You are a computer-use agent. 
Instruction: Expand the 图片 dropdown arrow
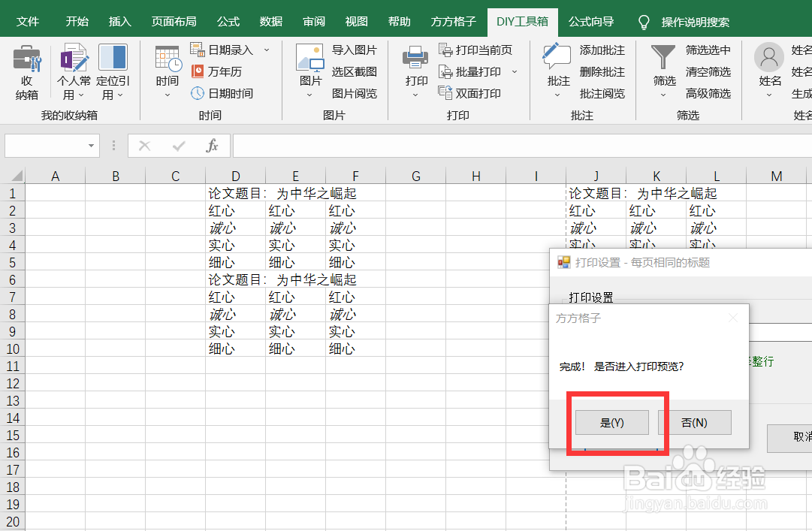309,95
